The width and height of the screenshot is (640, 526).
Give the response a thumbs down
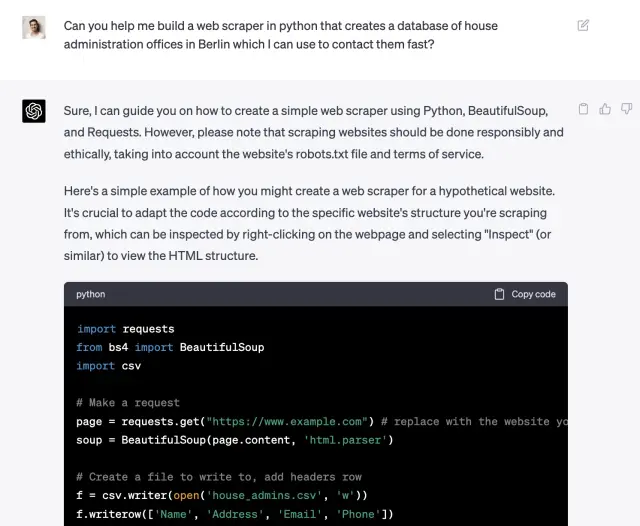coord(626,108)
